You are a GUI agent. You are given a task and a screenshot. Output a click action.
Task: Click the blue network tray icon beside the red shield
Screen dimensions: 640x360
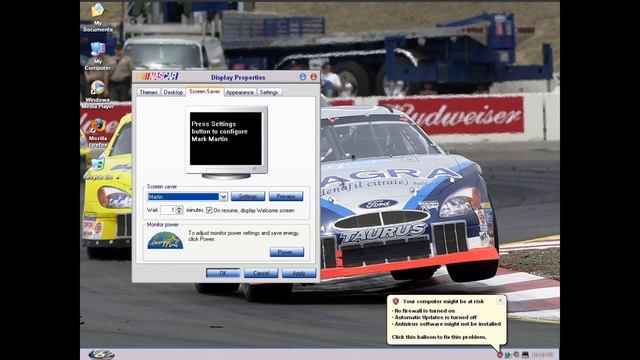[508, 355]
